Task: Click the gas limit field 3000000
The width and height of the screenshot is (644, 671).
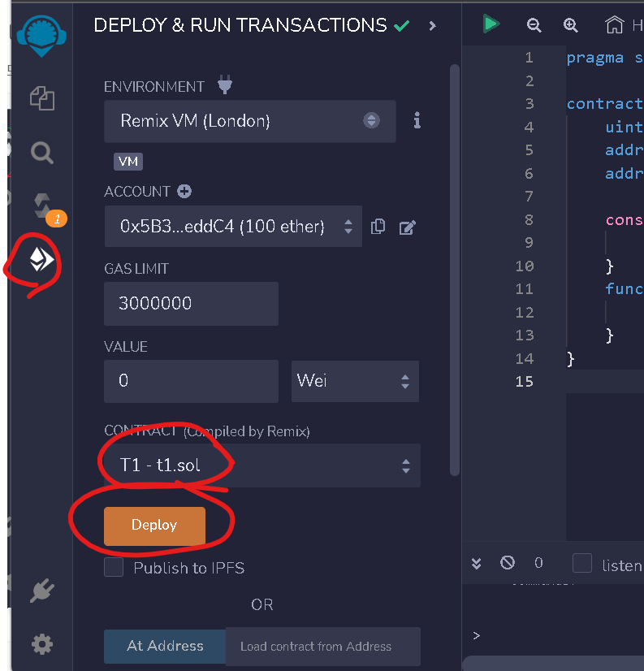Action: coord(192,303)
